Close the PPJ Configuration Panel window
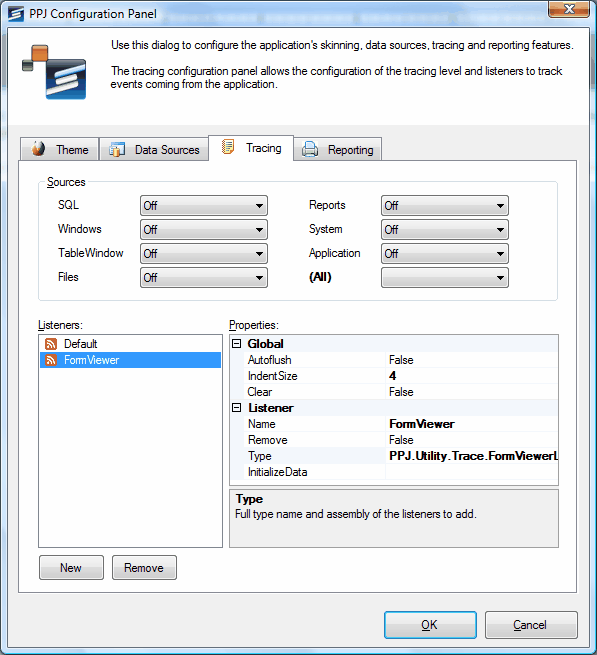 (x=569, y=9)
